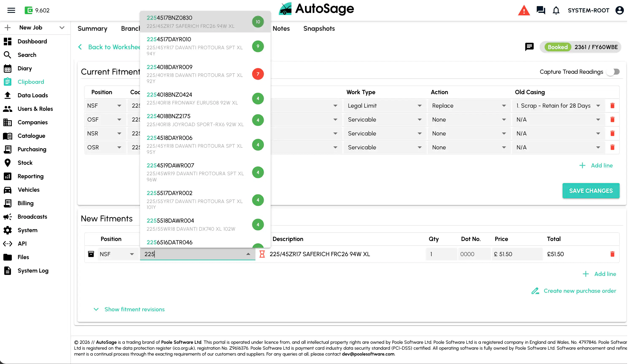Expand the New Job dropdown arrow
The image size is (634, 364).
click(62, 28)
